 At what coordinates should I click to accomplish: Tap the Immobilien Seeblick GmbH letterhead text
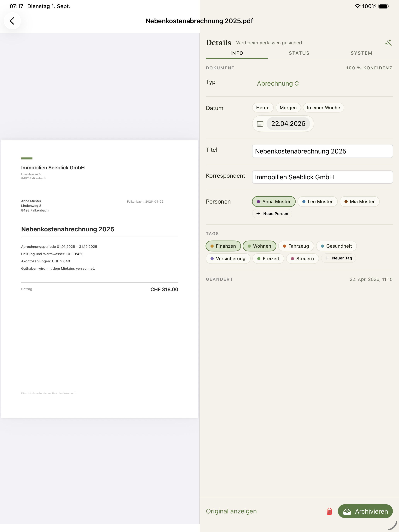coord(53,168)
